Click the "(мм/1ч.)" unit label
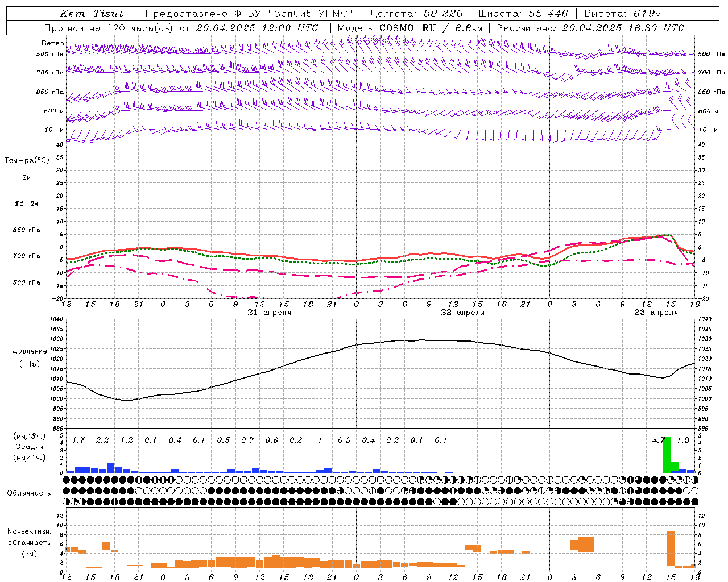The image size is (728, 582). tap(29, 458)
